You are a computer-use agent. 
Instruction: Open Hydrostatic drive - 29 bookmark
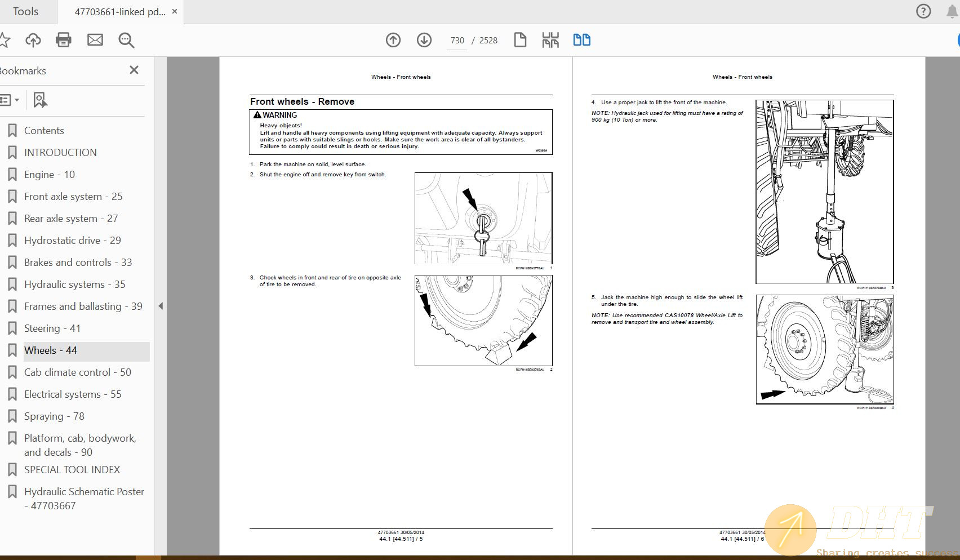[73, 241]
